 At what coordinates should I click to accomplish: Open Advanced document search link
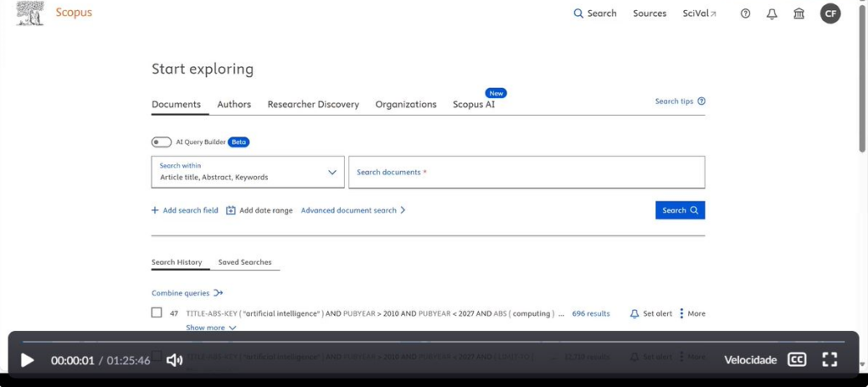pyautogui.click(x=353, y=210)
